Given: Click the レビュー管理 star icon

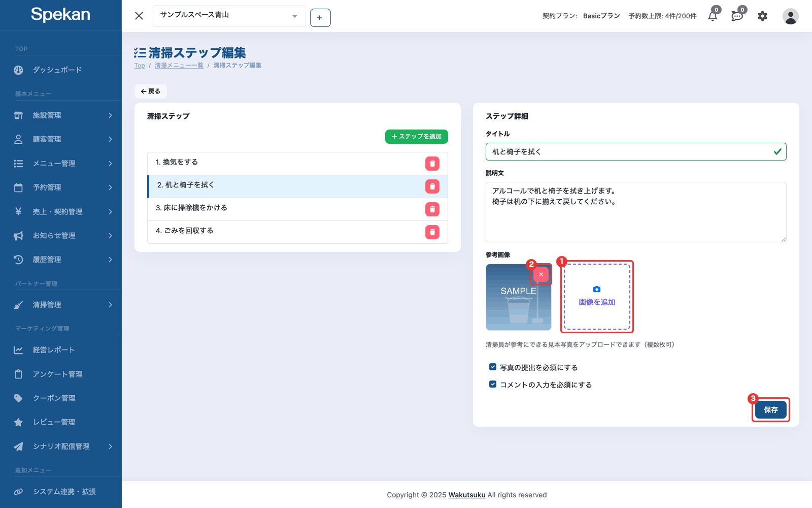Looking at the screenshot, I should click(x=18, y=422).
